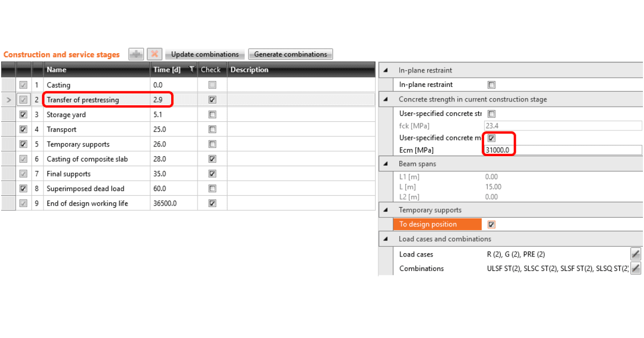The height and width of the screenshot is (338, 644).
Task: Open Combinations edit pencil icon
Action: [x=635, y=268]
